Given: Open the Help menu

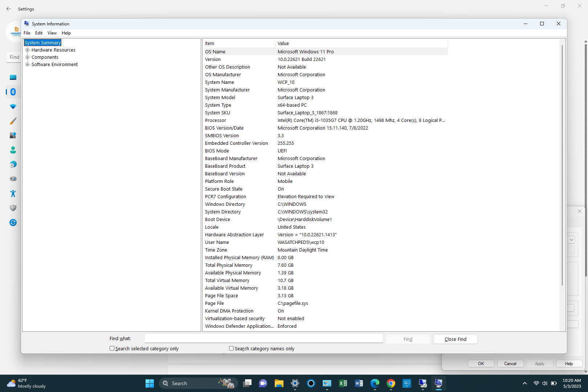Looking at the screenshot, I should pos(66,33).
